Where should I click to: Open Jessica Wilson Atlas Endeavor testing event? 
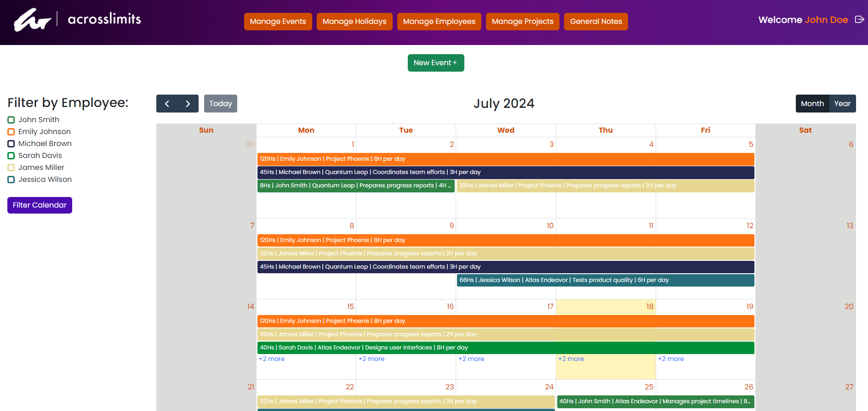click(x=605, y=280)
